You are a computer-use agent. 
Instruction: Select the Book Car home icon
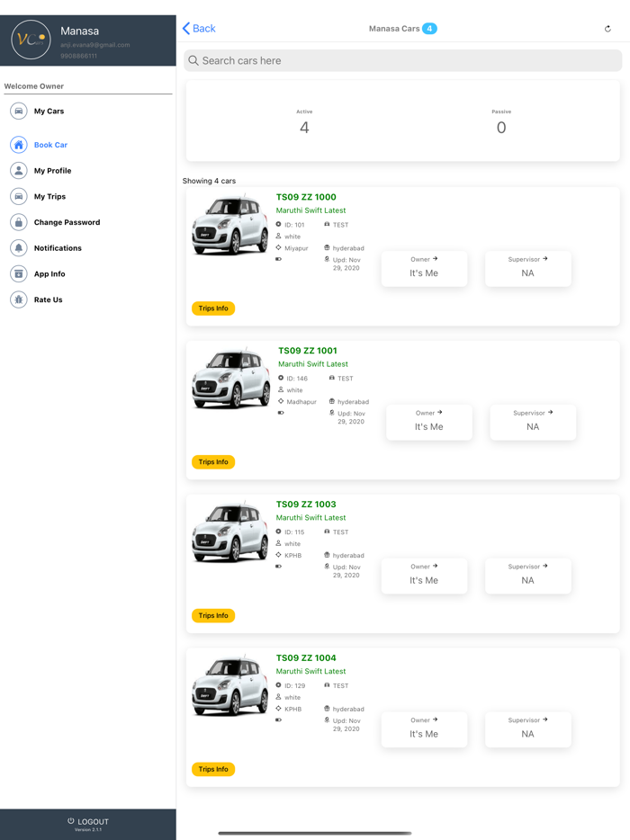(20, 144)
